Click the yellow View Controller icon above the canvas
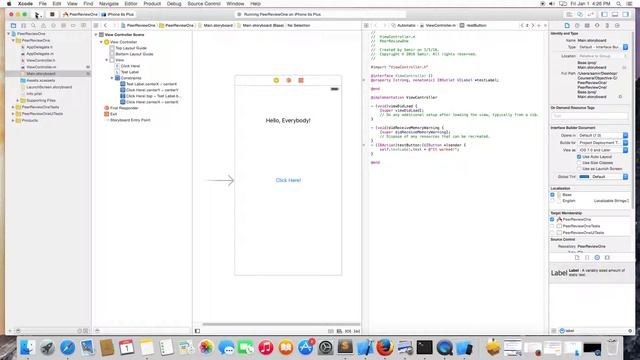This screenshot has width=640, height=360. point(276,80)
